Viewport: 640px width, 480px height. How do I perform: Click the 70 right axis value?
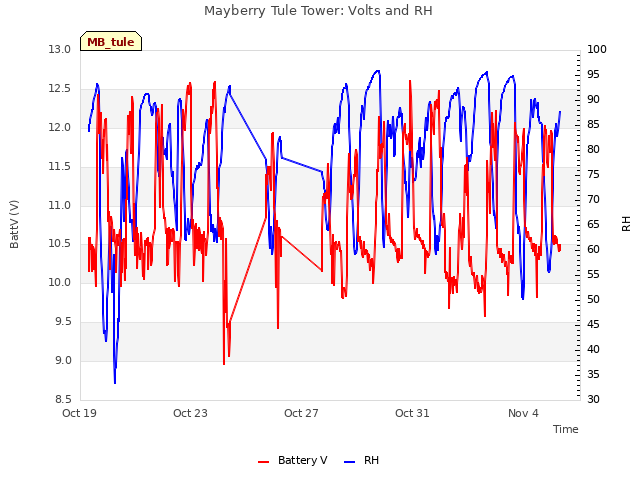[593, 199]
